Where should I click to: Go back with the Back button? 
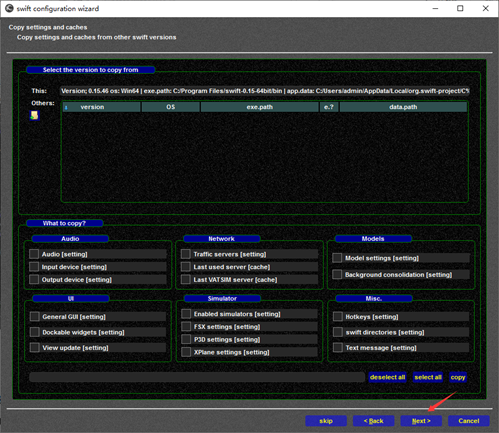pos(374,421)
